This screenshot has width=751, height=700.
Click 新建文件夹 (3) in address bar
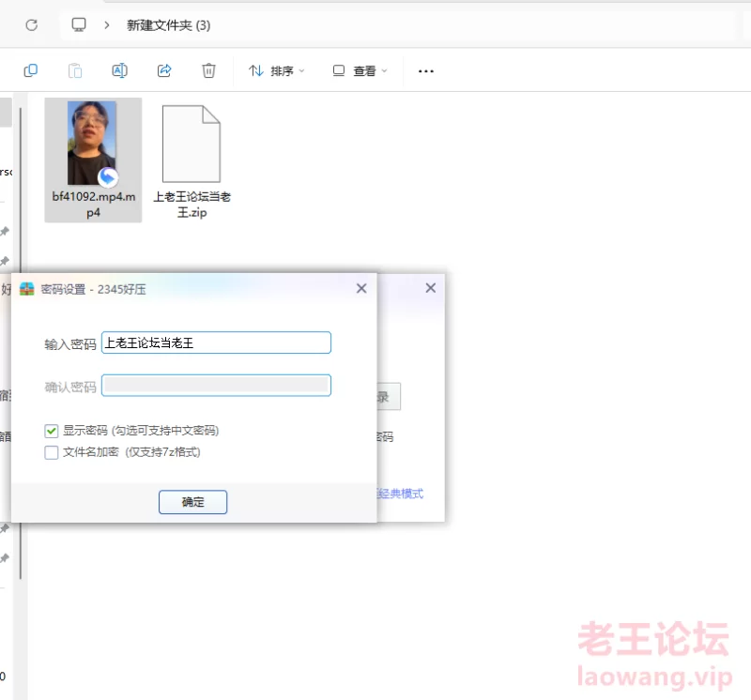coord(169,25)
